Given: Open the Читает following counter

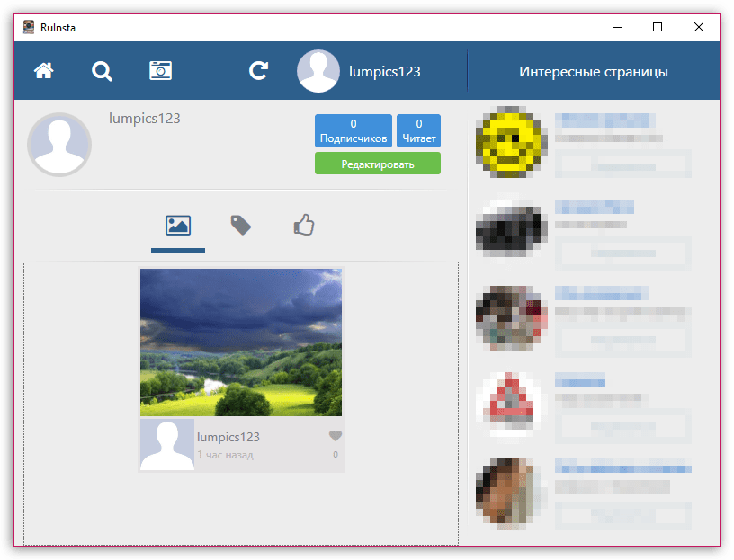Looking at the screenshot, I should click(418, 131).
